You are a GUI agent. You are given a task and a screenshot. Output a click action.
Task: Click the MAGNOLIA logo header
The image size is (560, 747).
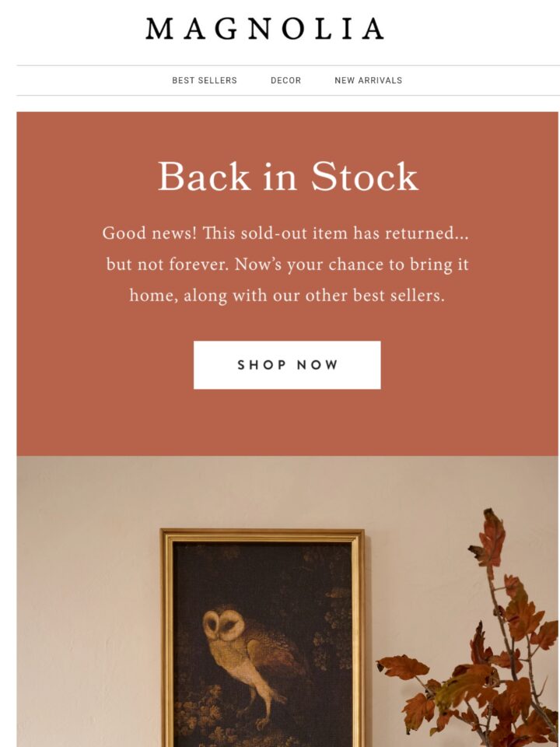264,29
